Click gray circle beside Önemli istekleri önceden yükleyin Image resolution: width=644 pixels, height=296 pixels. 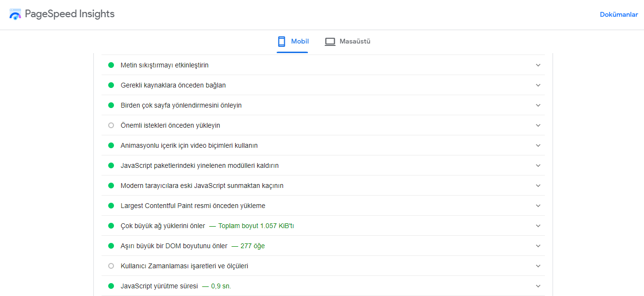point(111,125)
